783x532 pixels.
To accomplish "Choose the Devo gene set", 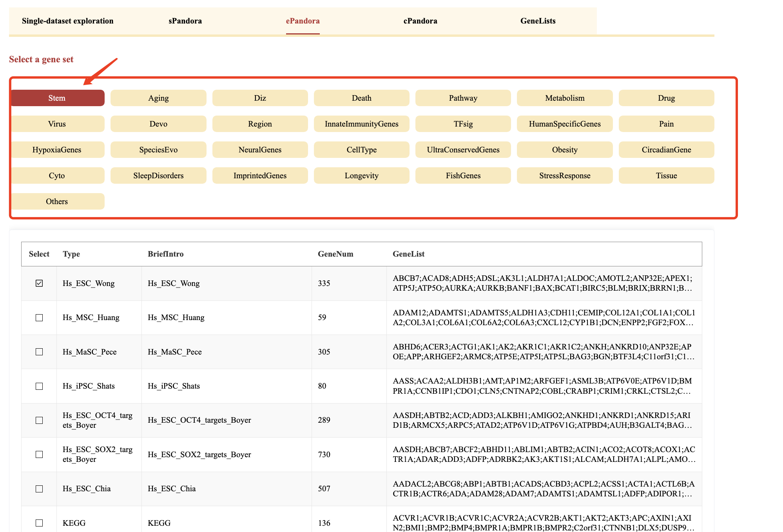I will click(158, 124).
